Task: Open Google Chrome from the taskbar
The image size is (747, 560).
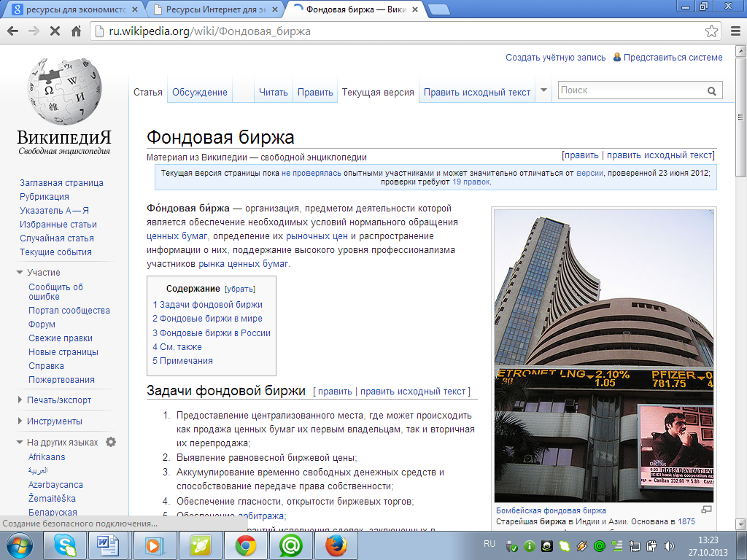Action: click(245, 545)
